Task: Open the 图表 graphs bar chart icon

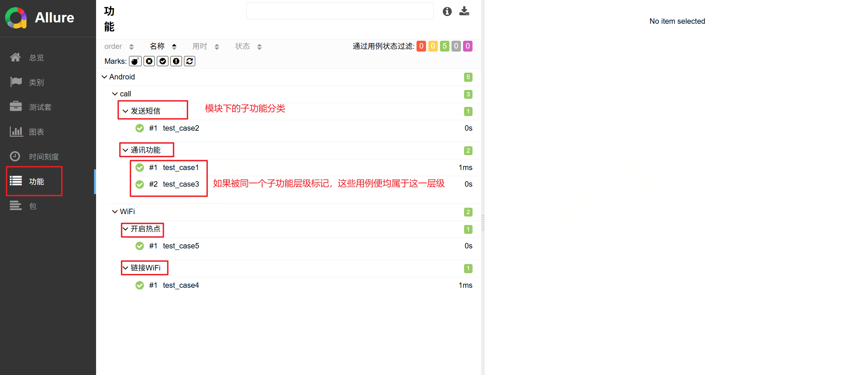Action: [16, 131]
